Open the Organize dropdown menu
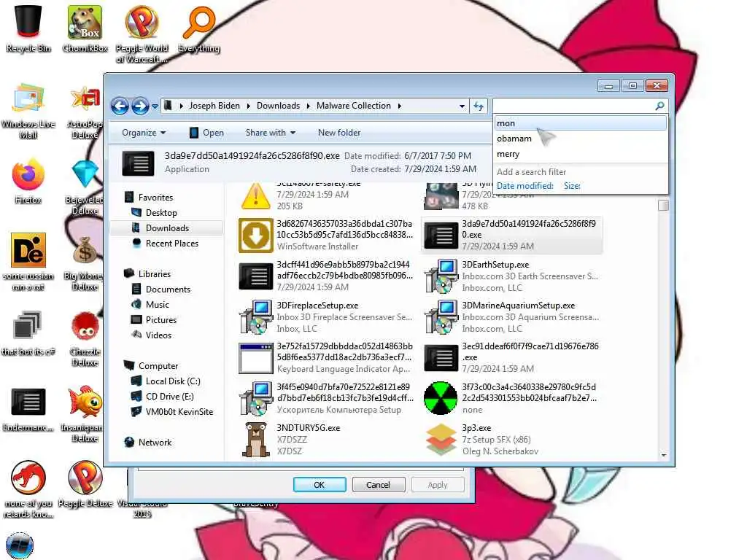747x560 pixels. [x=144, y=133]
